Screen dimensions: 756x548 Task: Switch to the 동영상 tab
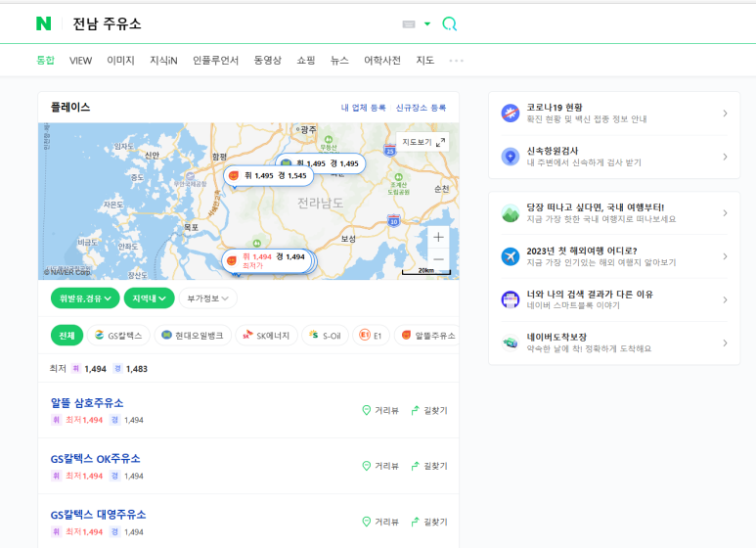(268, 61)
